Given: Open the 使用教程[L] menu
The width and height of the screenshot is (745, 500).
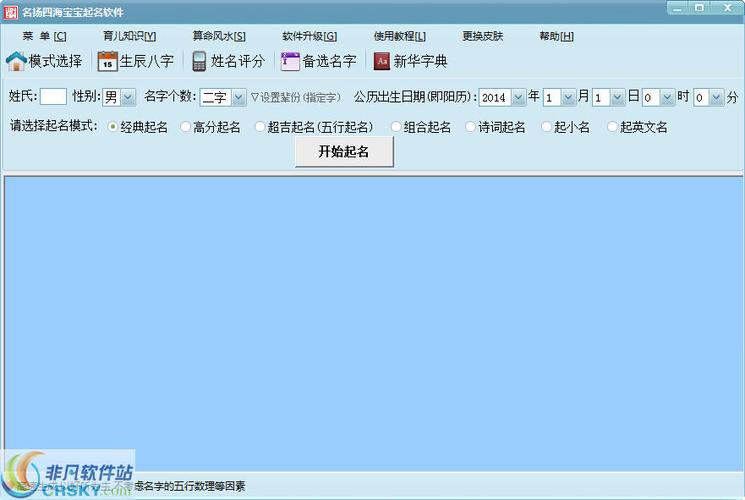Looking at the screenshot, I should [x=400, y=36].
